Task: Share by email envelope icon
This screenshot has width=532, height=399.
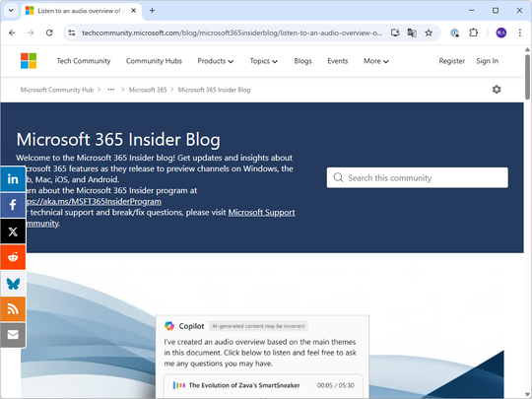Action: pyautogui.click(x=13, y=335)
